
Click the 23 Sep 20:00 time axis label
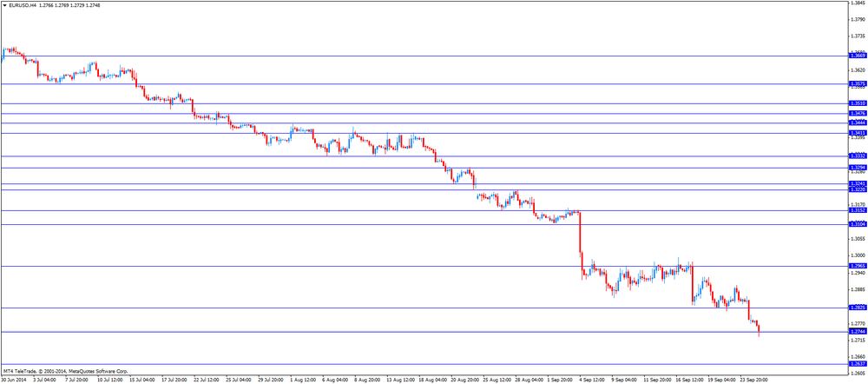755,381
